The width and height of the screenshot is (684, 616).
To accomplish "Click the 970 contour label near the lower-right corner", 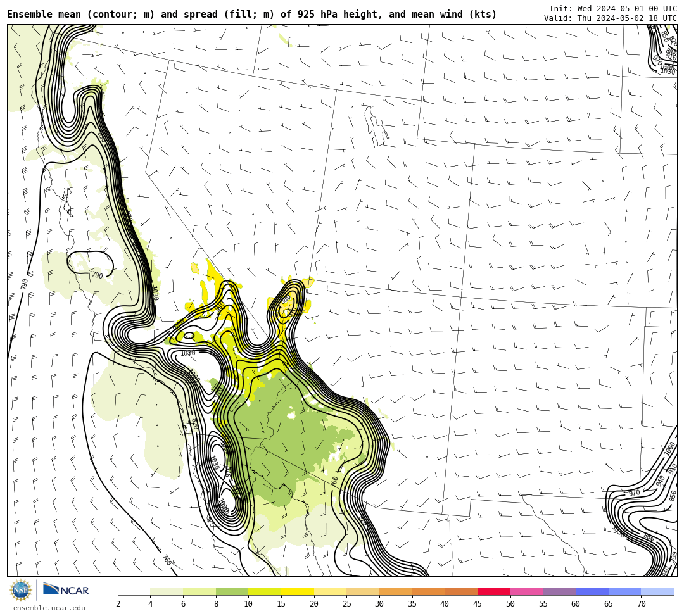I will click(x=634, y=493).
